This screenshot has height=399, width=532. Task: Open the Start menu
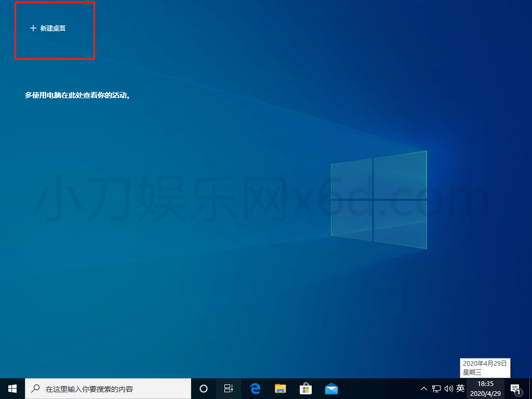coord(11,388)
